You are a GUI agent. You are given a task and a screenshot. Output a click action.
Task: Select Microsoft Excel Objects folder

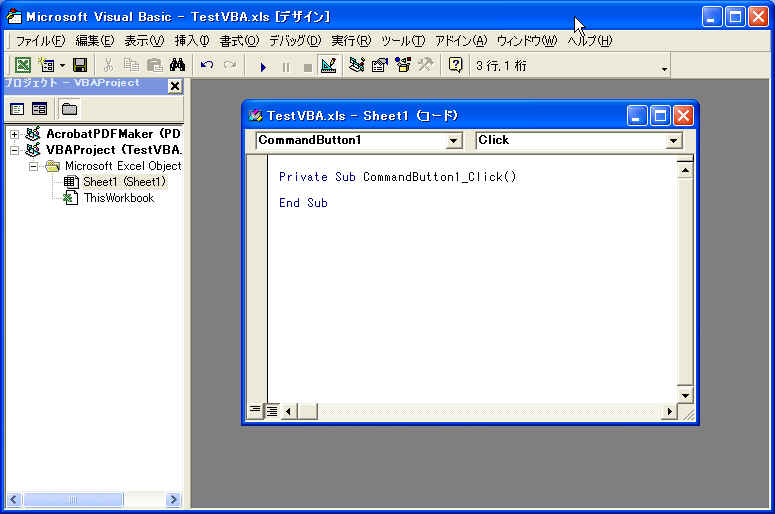coord(123,166)
